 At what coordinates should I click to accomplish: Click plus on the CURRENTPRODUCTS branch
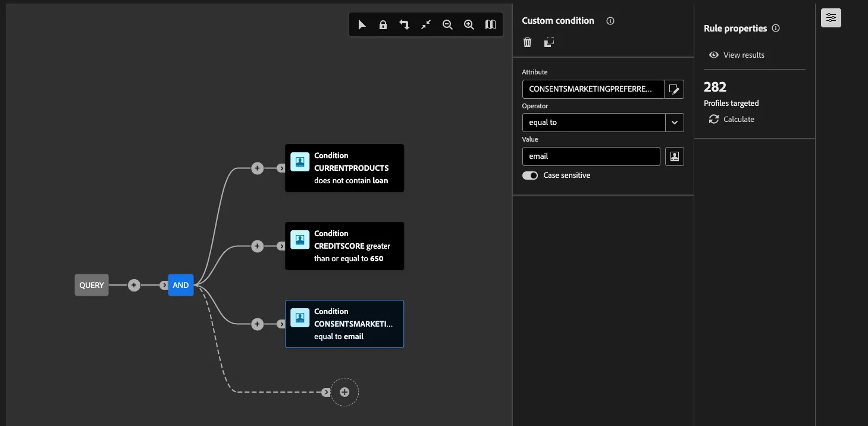(x=257, y=168)
